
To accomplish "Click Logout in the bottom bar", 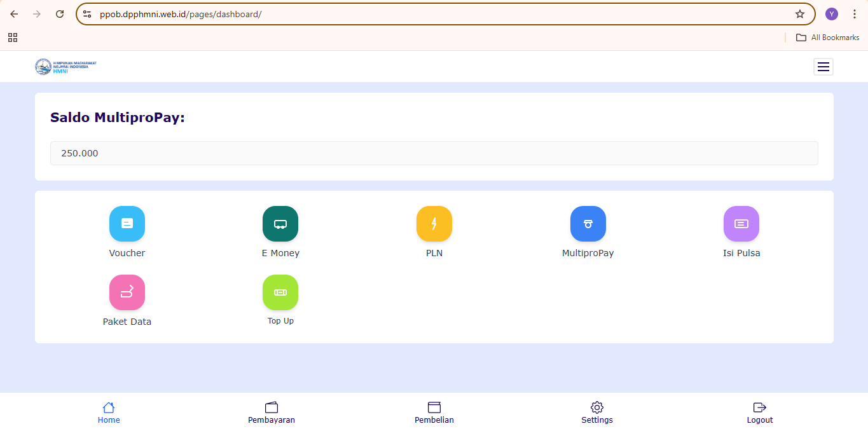I will (760, 413).
